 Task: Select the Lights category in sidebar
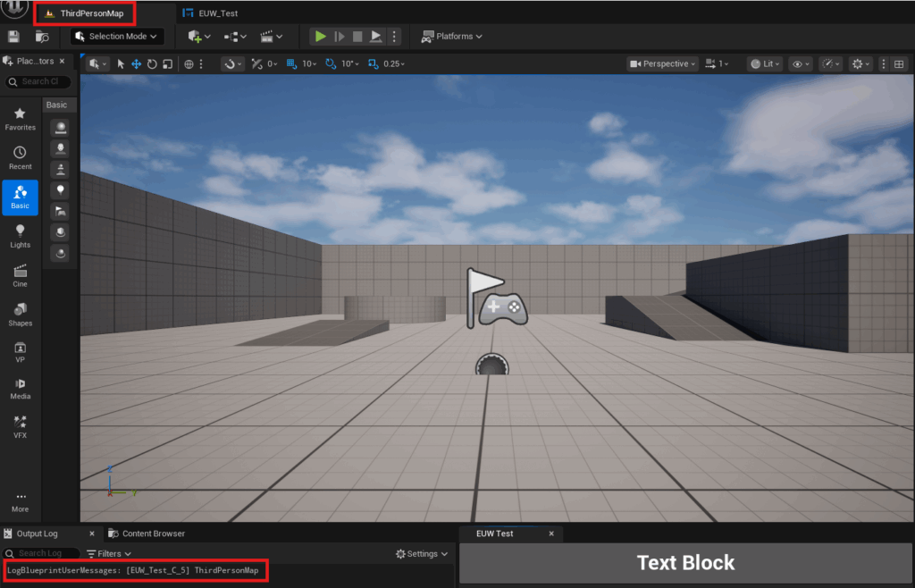[x=20, y=236]
